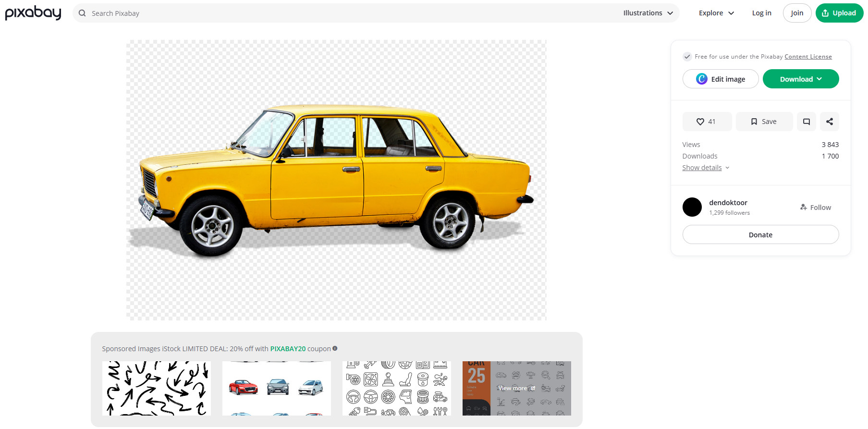Click the Pixabay logo
Viewport: 868px width, 429px height.
pyautogui.click(x=33, y=13)
